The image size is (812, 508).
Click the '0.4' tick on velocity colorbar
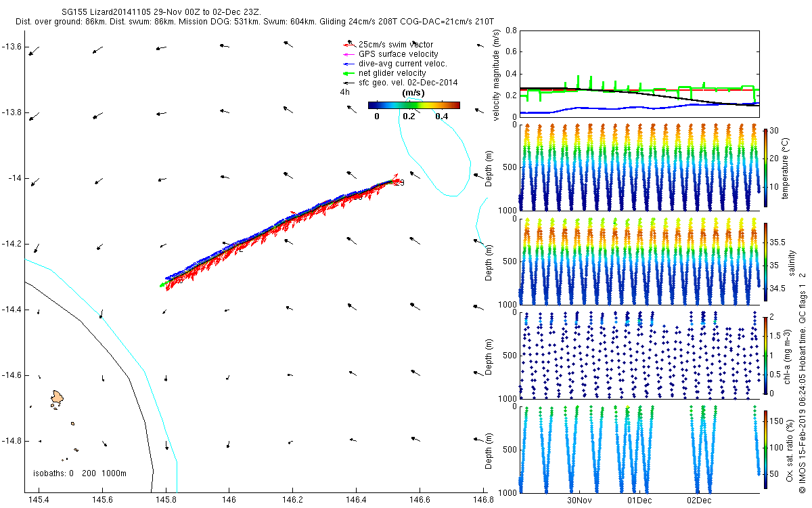tap(441, 117)
